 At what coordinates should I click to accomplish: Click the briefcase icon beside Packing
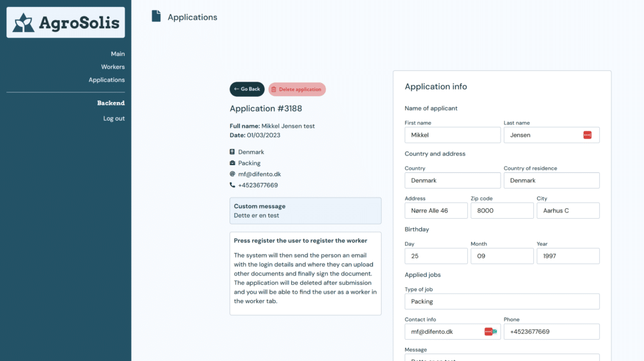pos(233,163)
